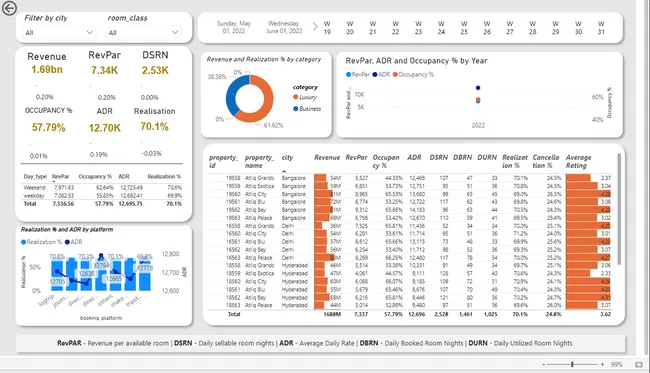The image size is (650, 373).
Task: Select week W 31
Action: click(x=601, y=28)
